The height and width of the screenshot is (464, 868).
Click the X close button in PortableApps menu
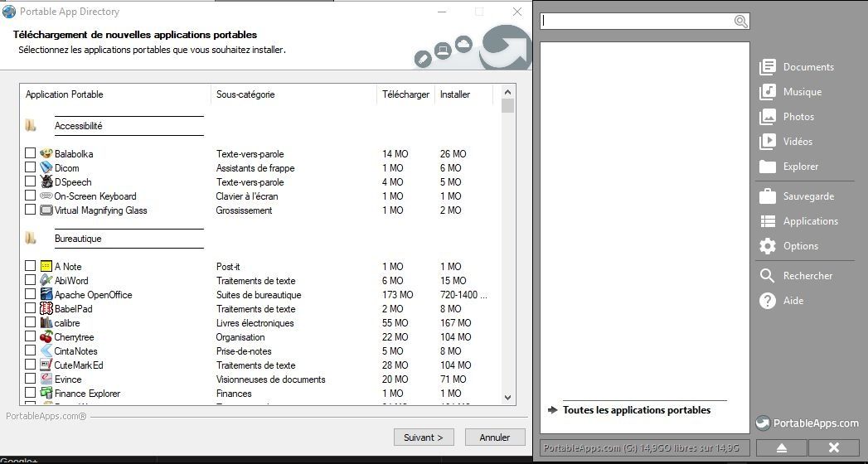(x=834, y=447)
